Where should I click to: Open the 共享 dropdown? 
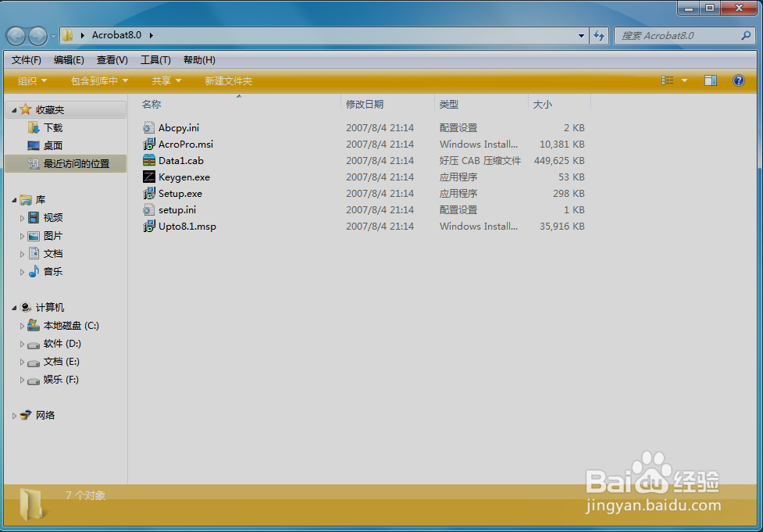tap(166, 80)
